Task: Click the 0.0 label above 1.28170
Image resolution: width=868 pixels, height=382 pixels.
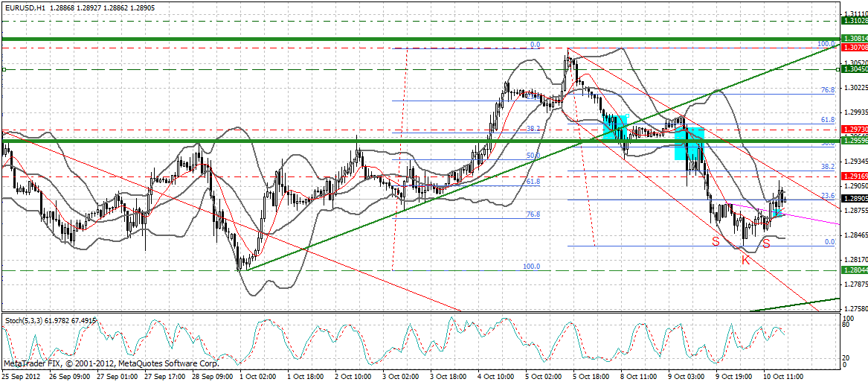Action: coord(829,242)
